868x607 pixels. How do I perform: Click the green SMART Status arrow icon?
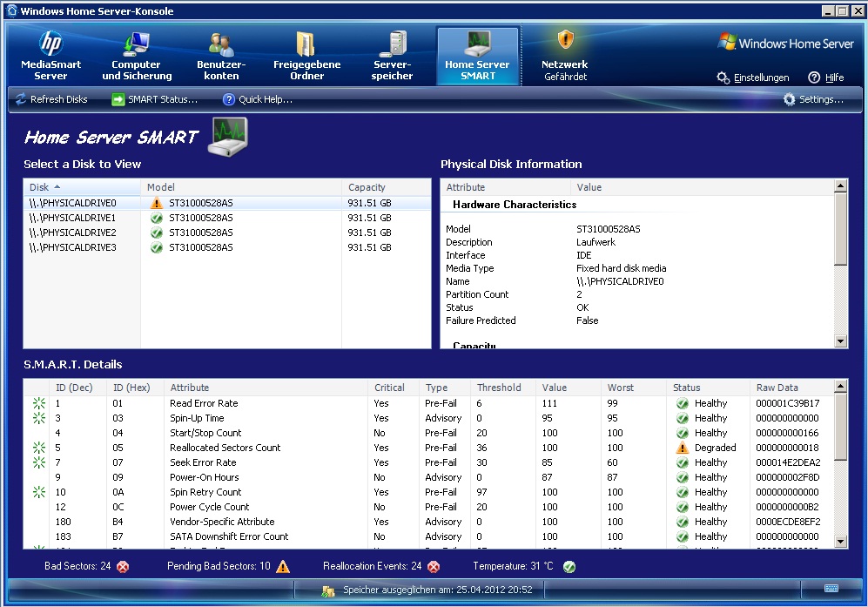coord(118,99)
